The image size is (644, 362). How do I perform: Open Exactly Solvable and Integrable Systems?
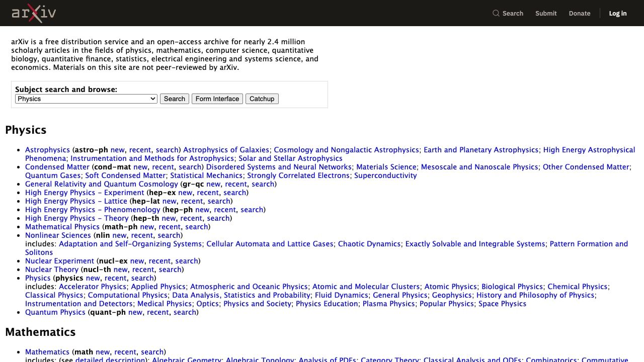point(475,244)
